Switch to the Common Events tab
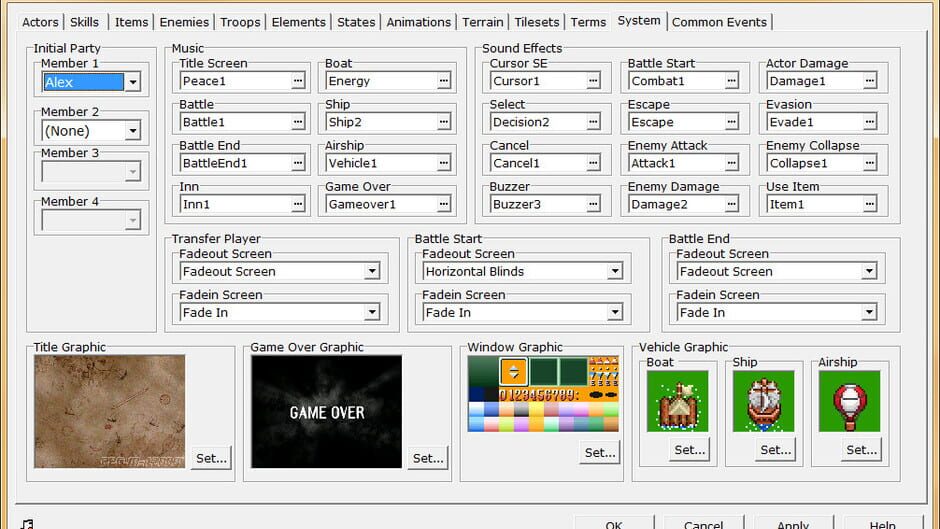The width and height of the screenshot is (940, 529). [719, 22]
